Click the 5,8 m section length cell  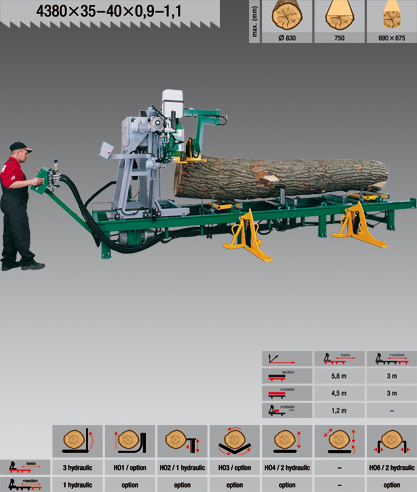pos(339,376)
